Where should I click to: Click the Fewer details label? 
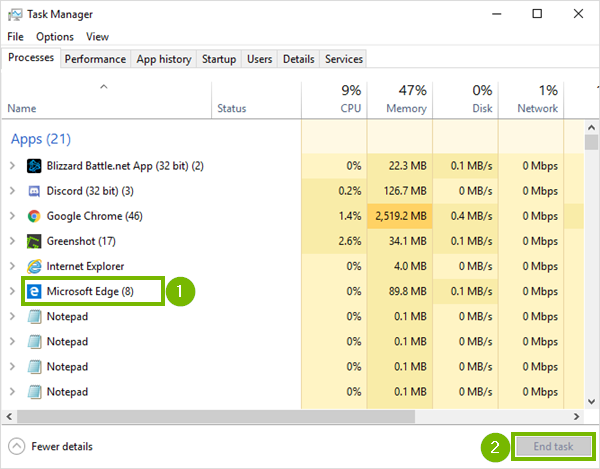point(62,446)
